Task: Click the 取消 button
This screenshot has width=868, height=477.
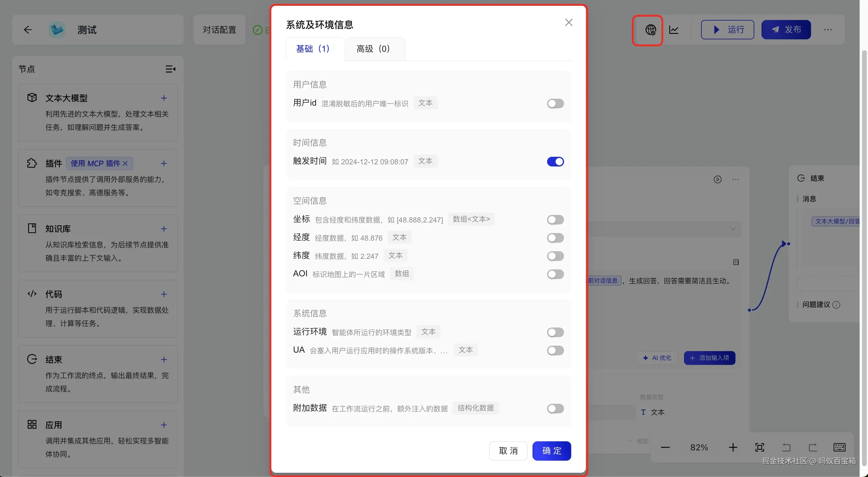Action: 508,451
